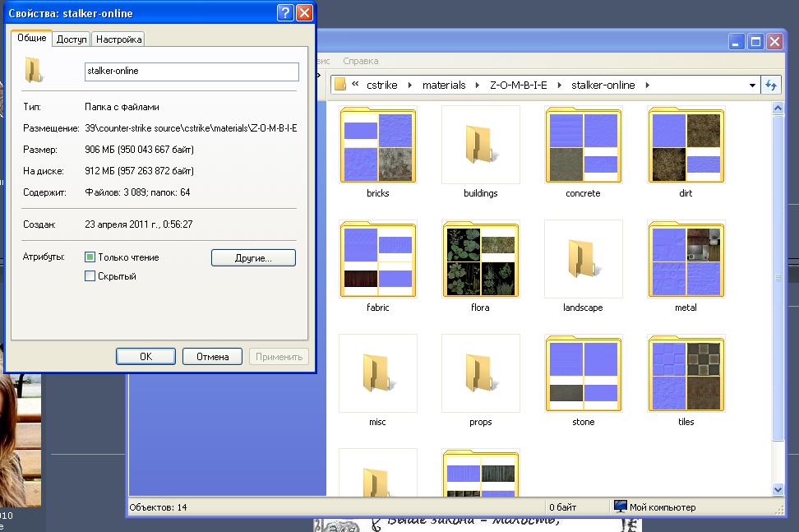
Task: Navigate to materials in the address bar
Action: coord(444,85)
